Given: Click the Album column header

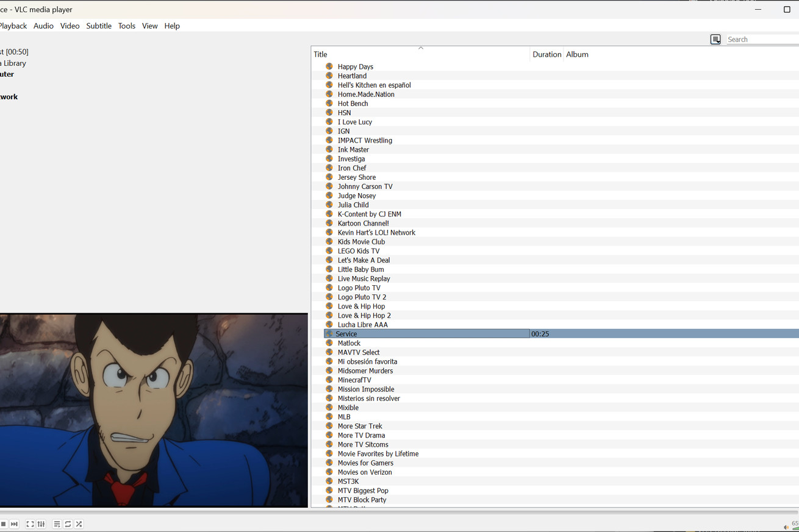Looking at the screenshot, I should 577,54.
